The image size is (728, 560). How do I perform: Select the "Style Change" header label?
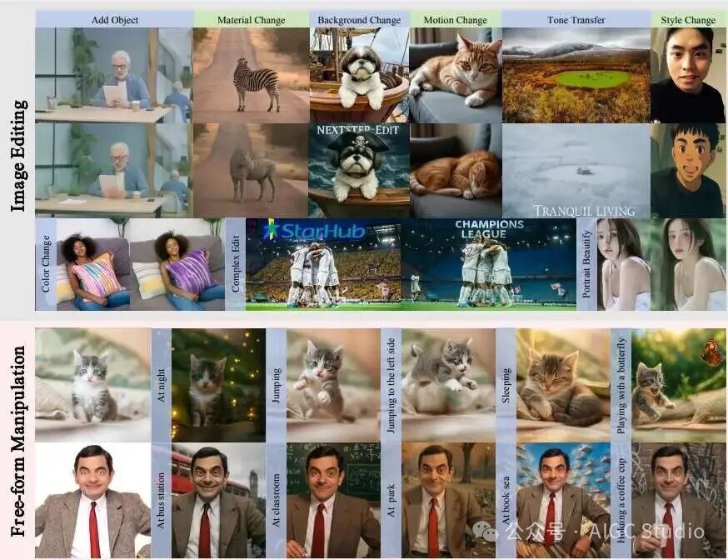tap(688, 20)
